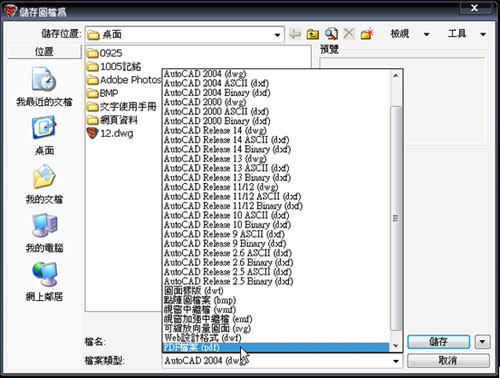Select 桌面 desktop shortcut in places bar

[x=44, y=135]
